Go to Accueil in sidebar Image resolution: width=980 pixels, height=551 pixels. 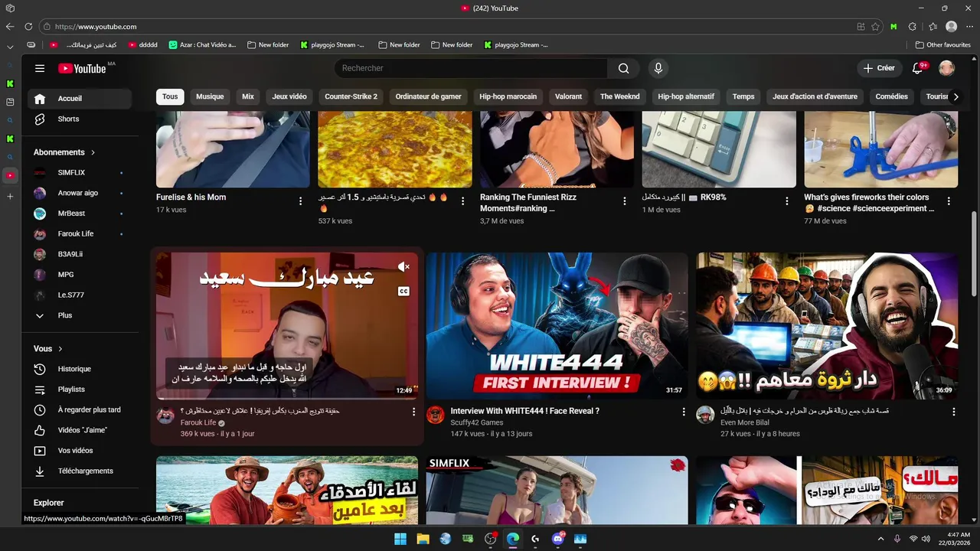click(x=80, y=99)
